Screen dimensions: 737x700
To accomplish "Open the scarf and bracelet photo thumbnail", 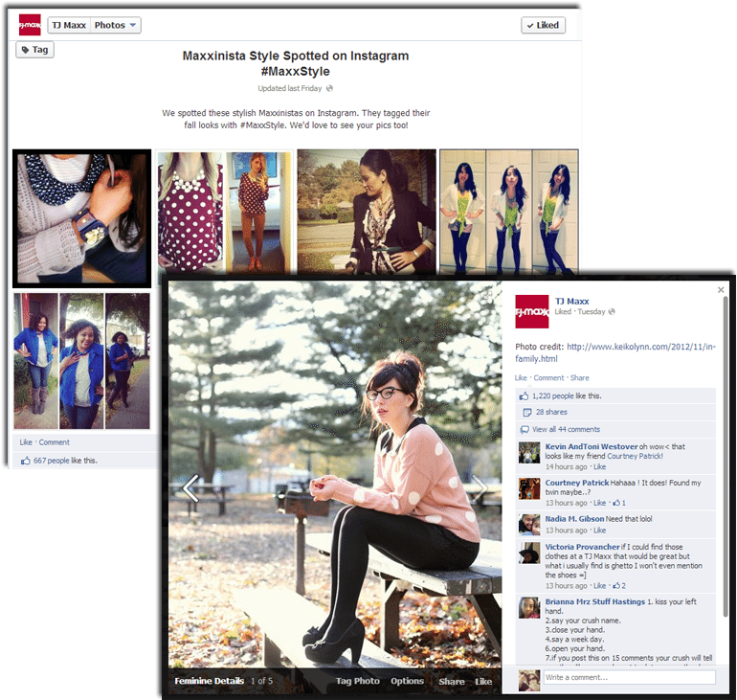I will click(81, 218).
